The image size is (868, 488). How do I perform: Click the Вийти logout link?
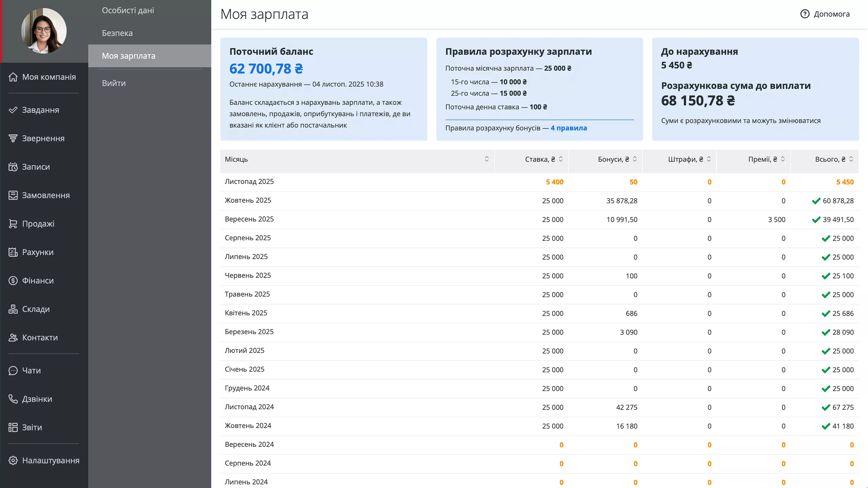click(x=114, y=83)
